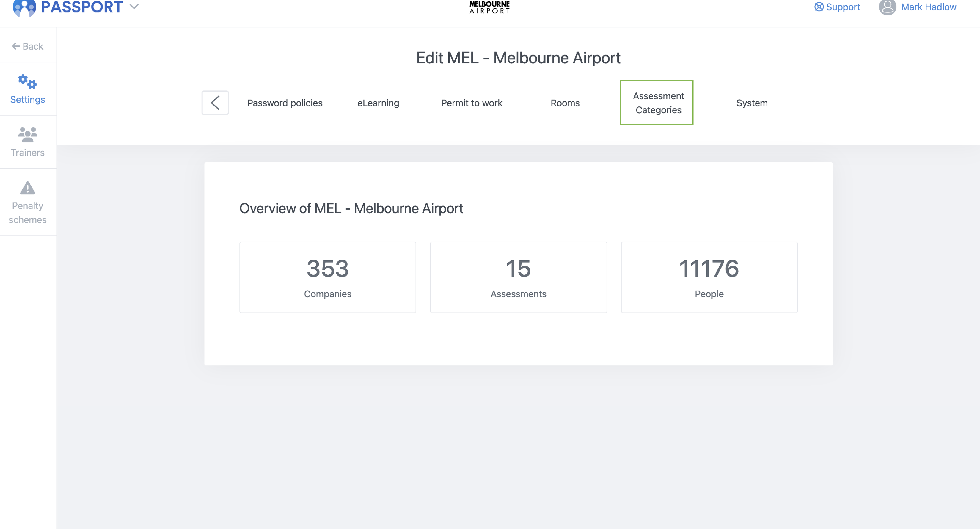Click the Support lifebuoy icon
The width and height of the screenshot is (980, 529).
(x=819, y=7)
